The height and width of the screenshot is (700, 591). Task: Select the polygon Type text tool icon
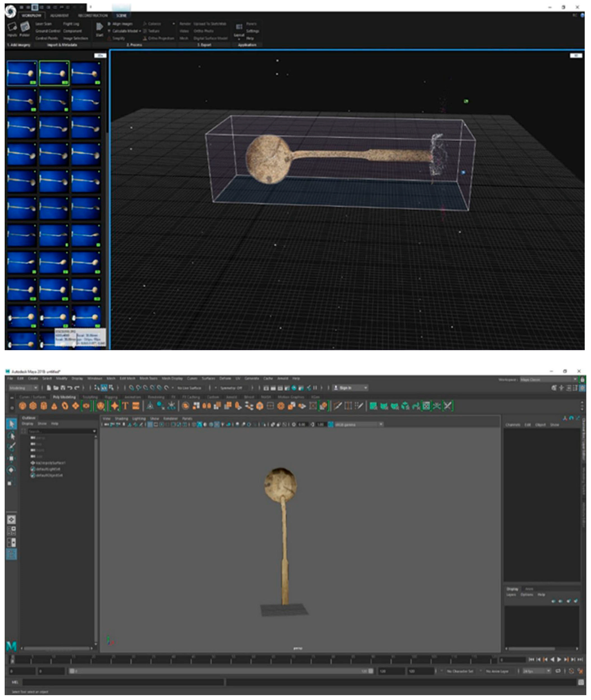(x=125, y=406)
